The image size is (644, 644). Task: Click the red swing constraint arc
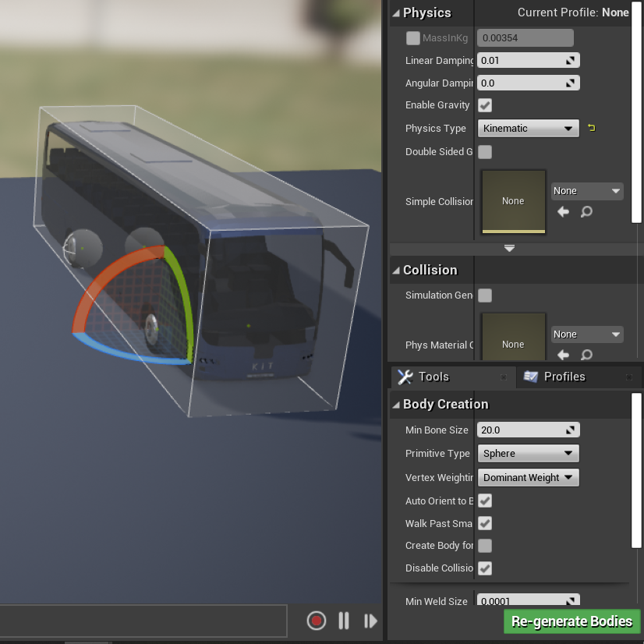point(107,279)
